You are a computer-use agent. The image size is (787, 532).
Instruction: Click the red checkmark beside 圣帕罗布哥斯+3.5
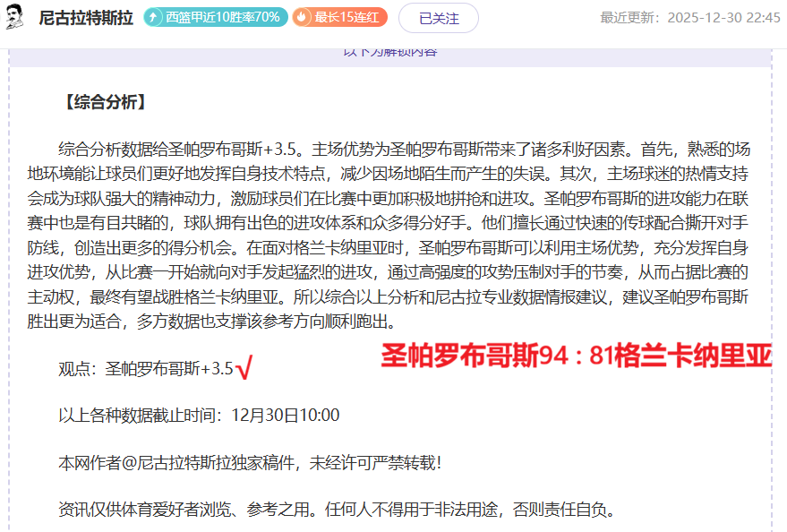click(x=245, y=365)
